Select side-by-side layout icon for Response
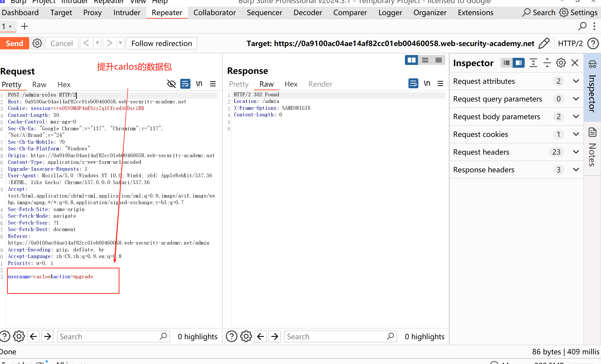The width and height of the screenshot is (601, 364). 411,60
